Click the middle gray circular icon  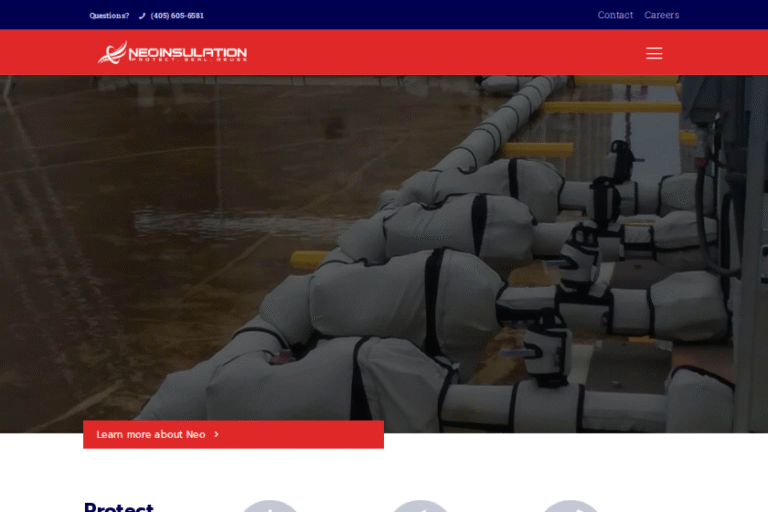pos(419,506)
